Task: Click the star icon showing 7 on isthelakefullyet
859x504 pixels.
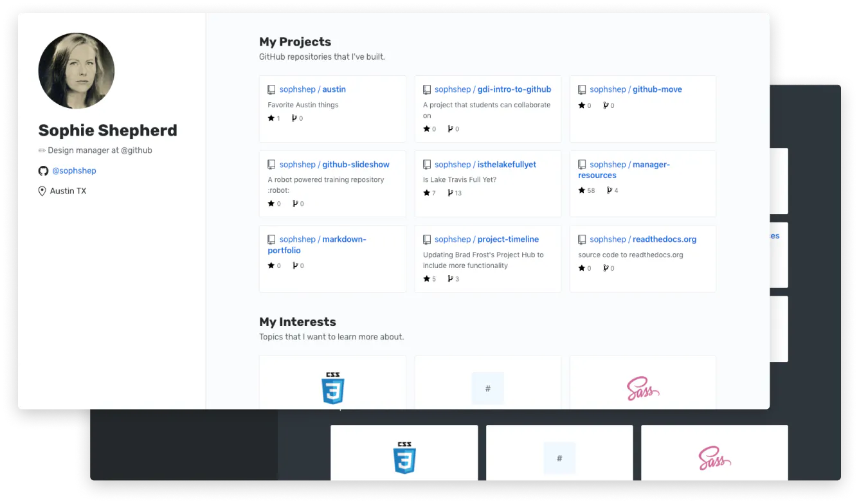Action: click(x=426, y=193)
